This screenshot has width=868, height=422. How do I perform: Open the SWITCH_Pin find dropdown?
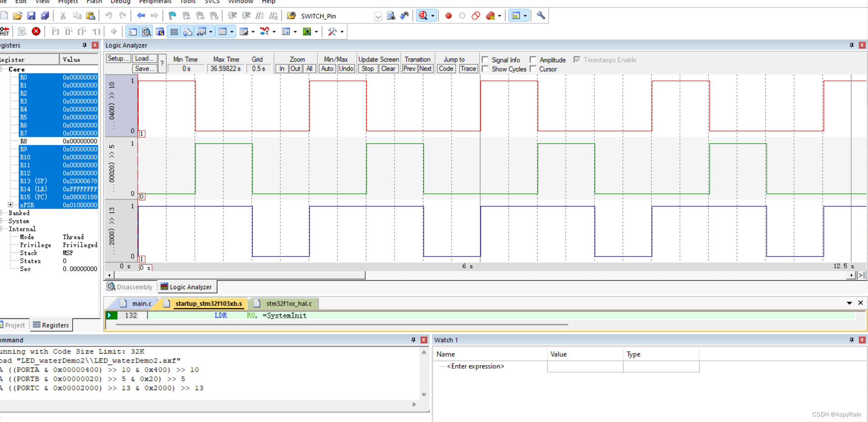click(378, 16)
